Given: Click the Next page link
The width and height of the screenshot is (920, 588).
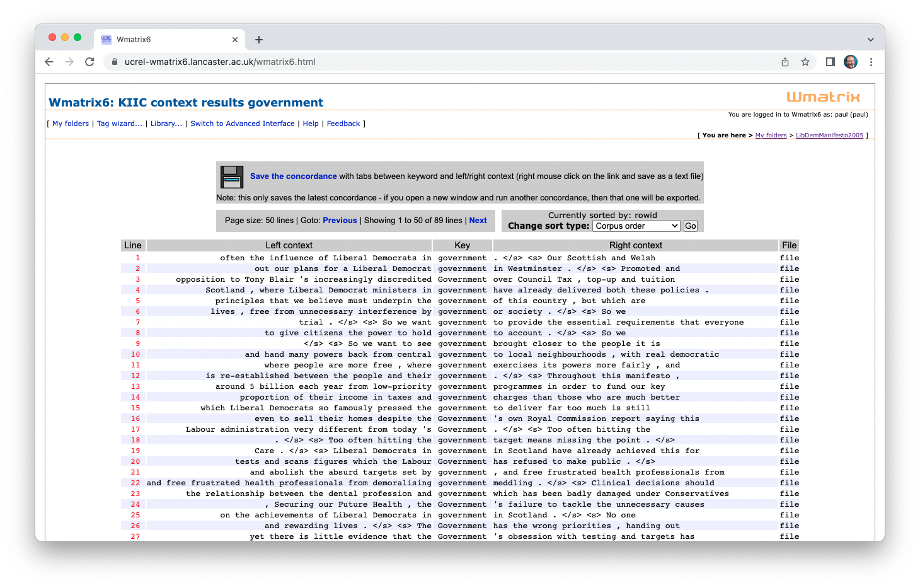Looking at the screenshot, I should point(478,221).
